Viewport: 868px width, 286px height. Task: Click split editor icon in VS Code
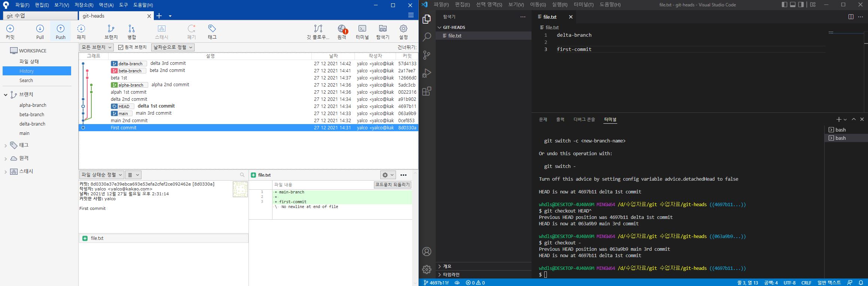click(x=851, y=17)
